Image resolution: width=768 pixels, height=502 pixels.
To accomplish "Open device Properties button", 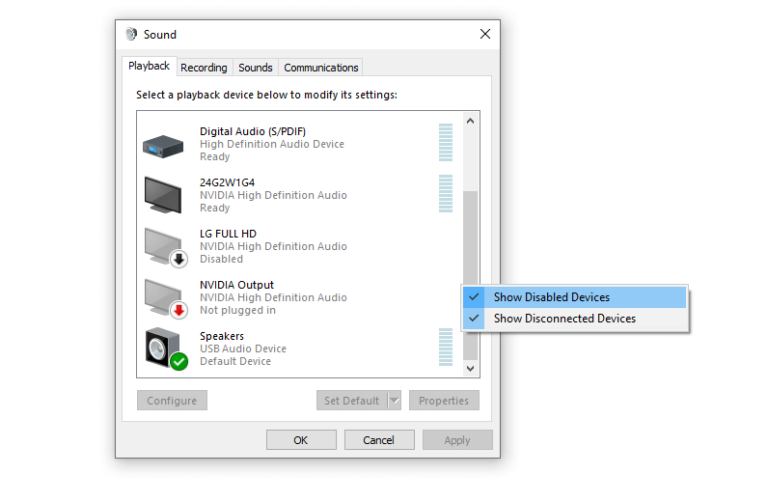I will pyautogui.click(x=444, y=401).
